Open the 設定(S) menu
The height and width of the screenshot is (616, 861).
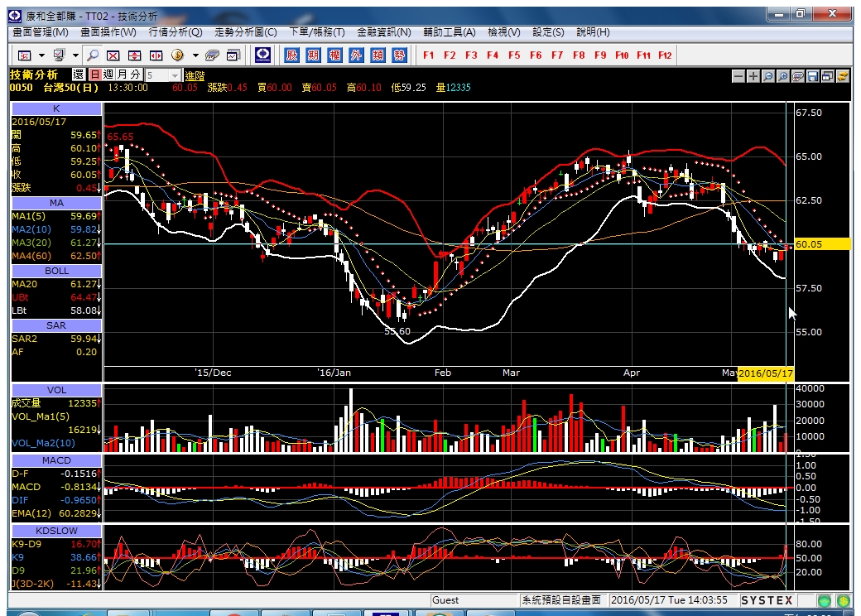click(548, 32)
